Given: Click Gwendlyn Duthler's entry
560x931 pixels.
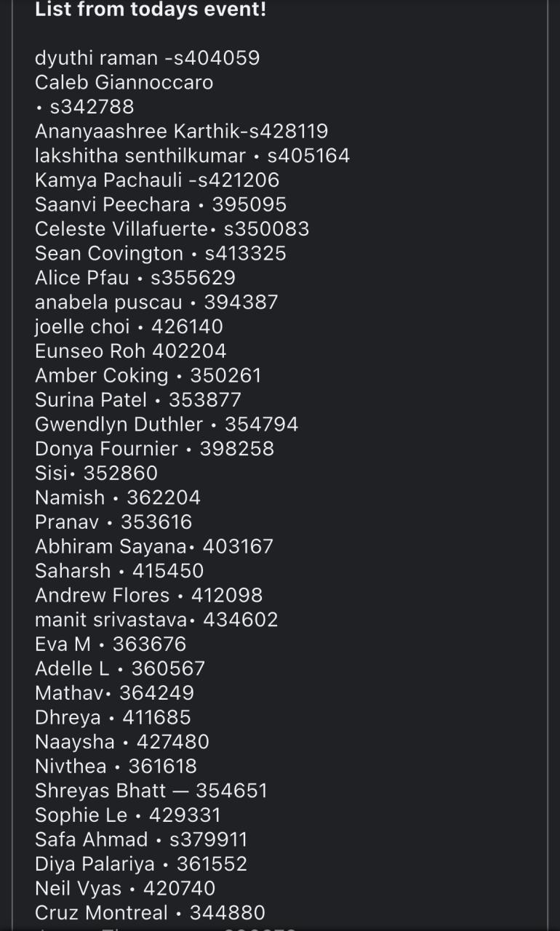Looking at the screenshot, I should tap(167, 424).
